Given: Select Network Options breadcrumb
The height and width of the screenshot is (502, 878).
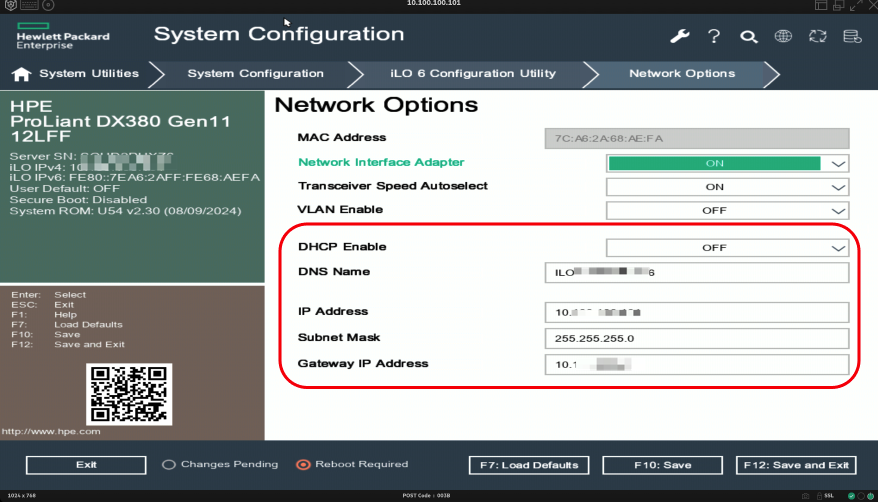Looking at the screenshot, I should 682,73.
